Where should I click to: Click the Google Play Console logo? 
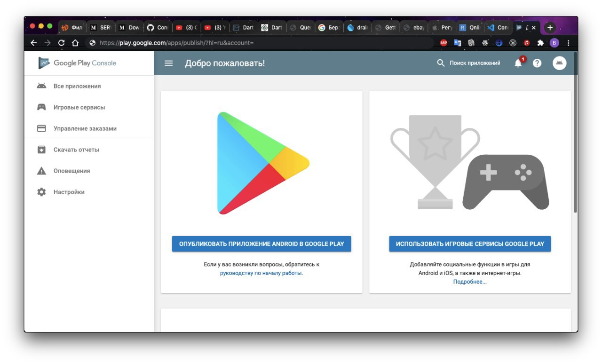tap(77, 63)
